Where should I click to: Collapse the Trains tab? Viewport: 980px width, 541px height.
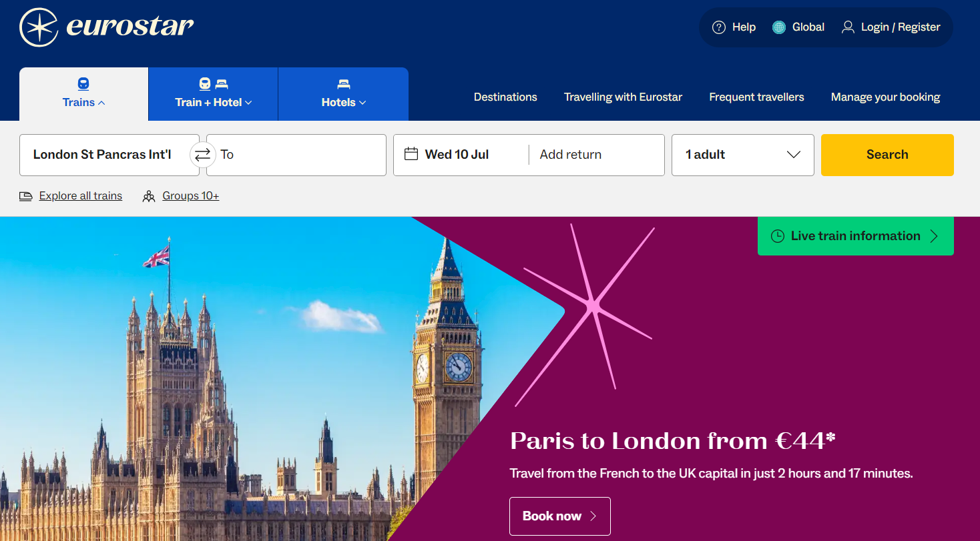pyautogui.click(x=83, y=94)
